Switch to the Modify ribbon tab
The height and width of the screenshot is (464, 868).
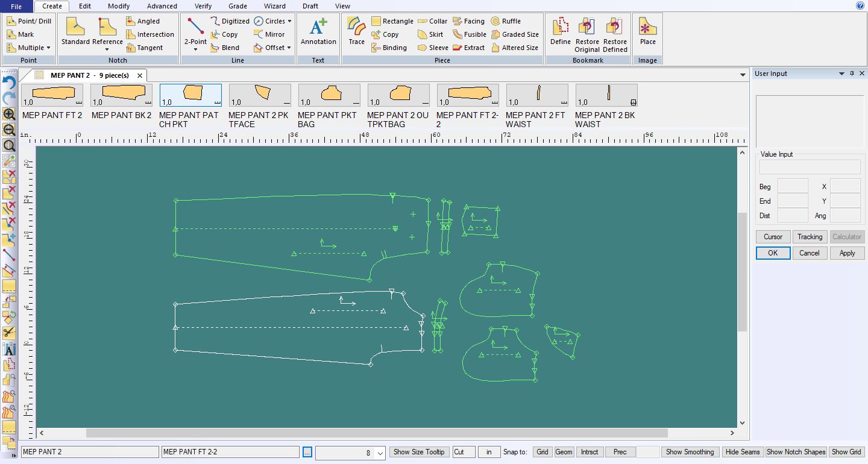[119, 6]
